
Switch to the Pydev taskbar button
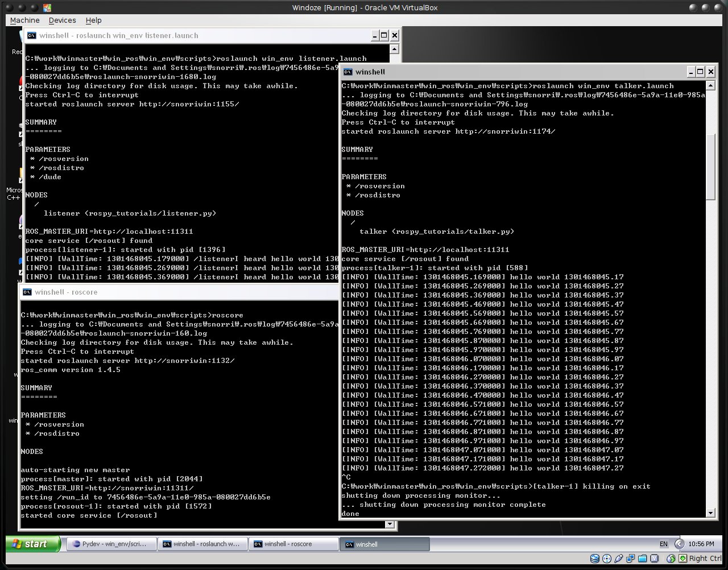(110, 544)
